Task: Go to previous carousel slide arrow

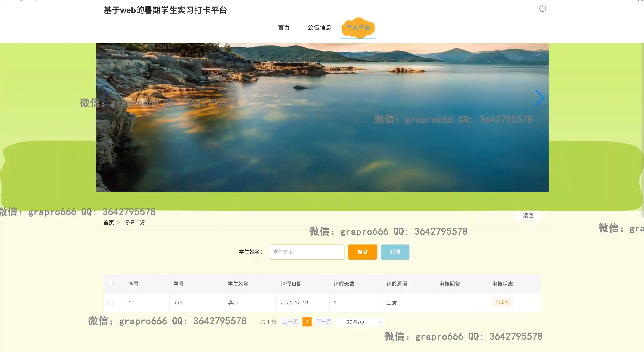Action: click(x=104, y=98)
